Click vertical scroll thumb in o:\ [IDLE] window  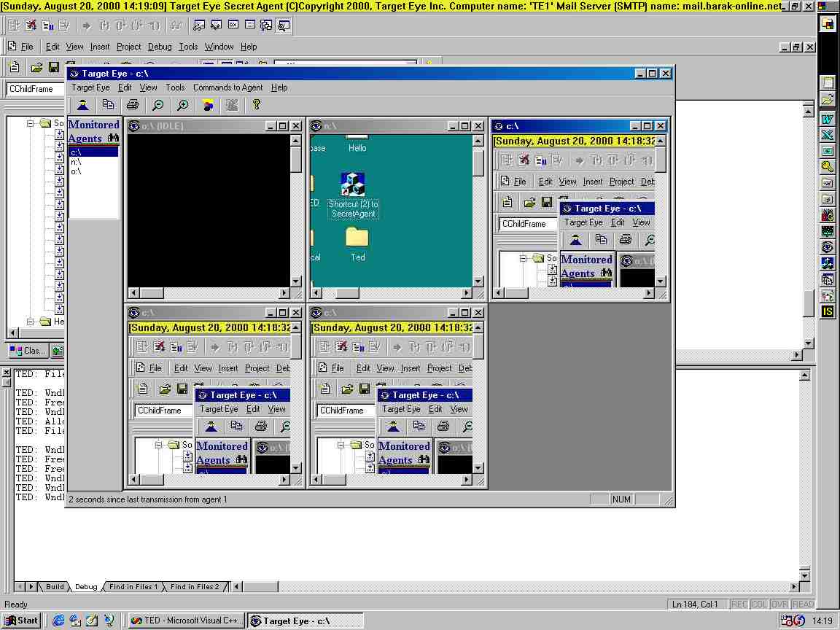(295, 159)
